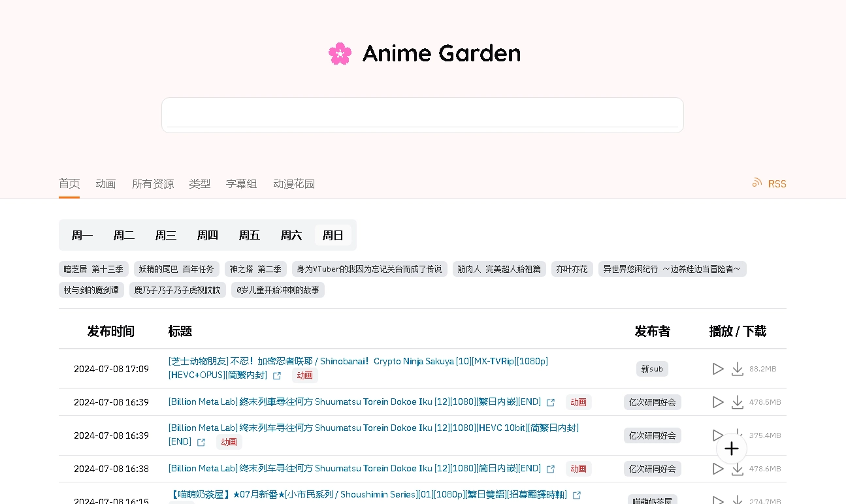Viewport: 846px width, 504px height.
Task: Open the 类型 navigation menu
Action: click(200, 183)
